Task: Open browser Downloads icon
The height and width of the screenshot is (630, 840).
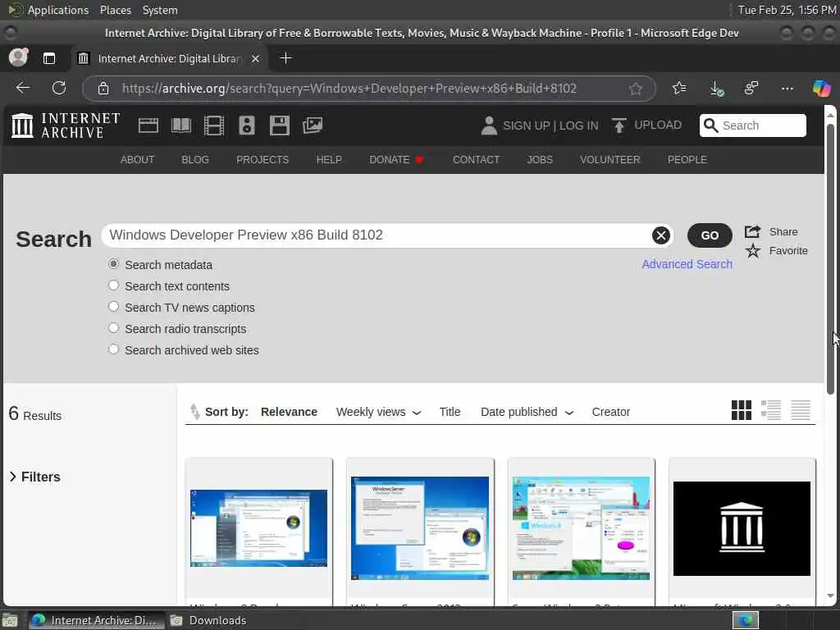Action: [716, 88]
